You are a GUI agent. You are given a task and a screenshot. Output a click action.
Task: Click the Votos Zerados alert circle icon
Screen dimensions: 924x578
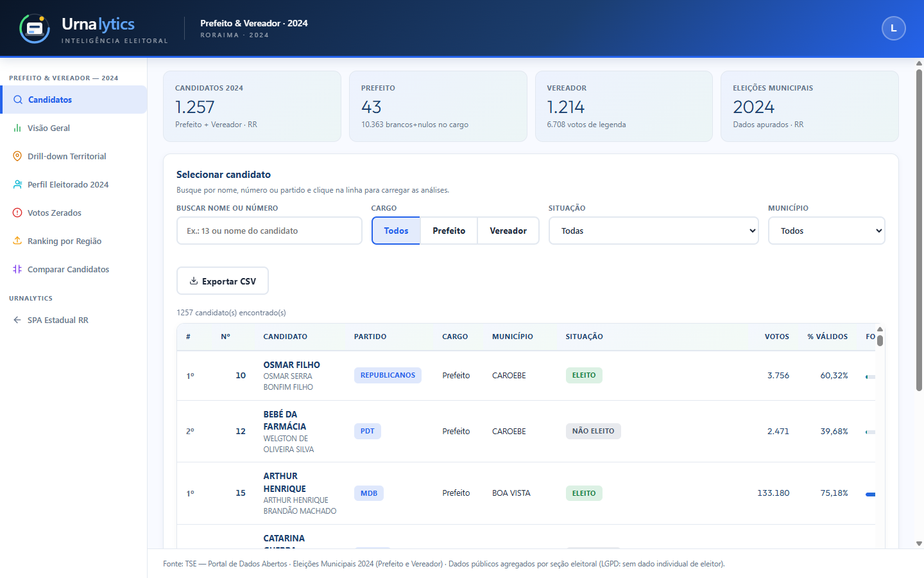pyautogui.click(x=17, y=213)
